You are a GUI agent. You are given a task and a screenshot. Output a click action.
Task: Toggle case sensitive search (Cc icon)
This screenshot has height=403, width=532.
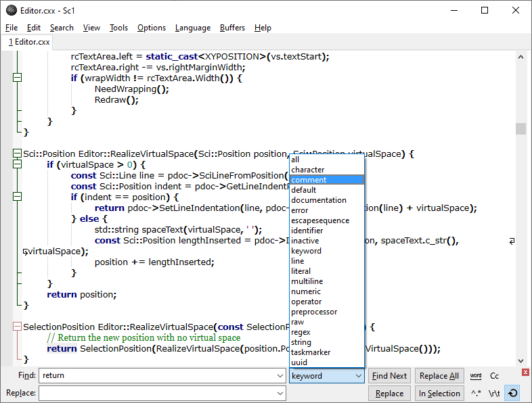[x=494, y=376]
